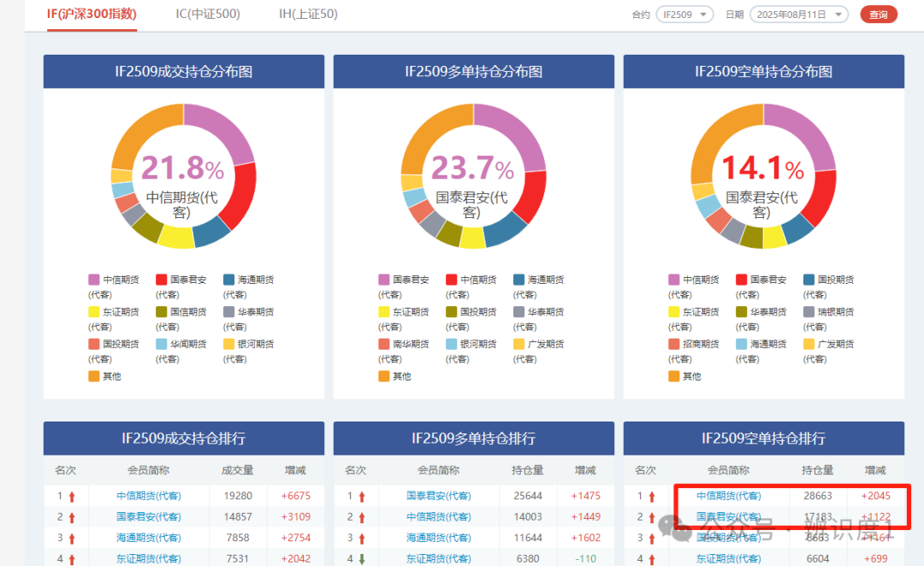Switch to the IH(上证50) tab
This screenshot has height=566, width=924.
[308, 14]
